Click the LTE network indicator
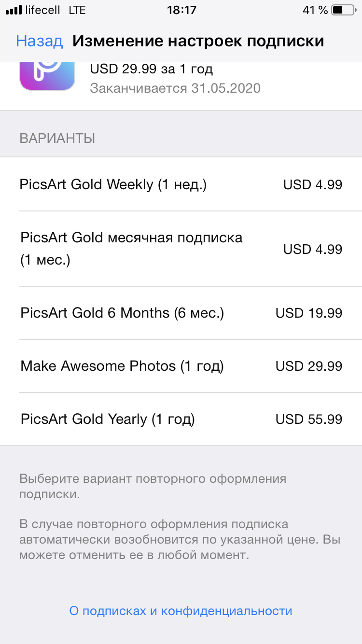This screenshot has height=644, width=362. (x=77, y=10)
